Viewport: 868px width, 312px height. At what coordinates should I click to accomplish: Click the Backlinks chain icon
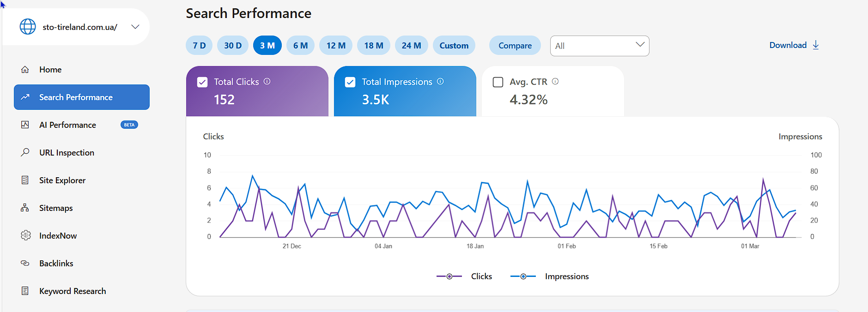coord(25,263)
